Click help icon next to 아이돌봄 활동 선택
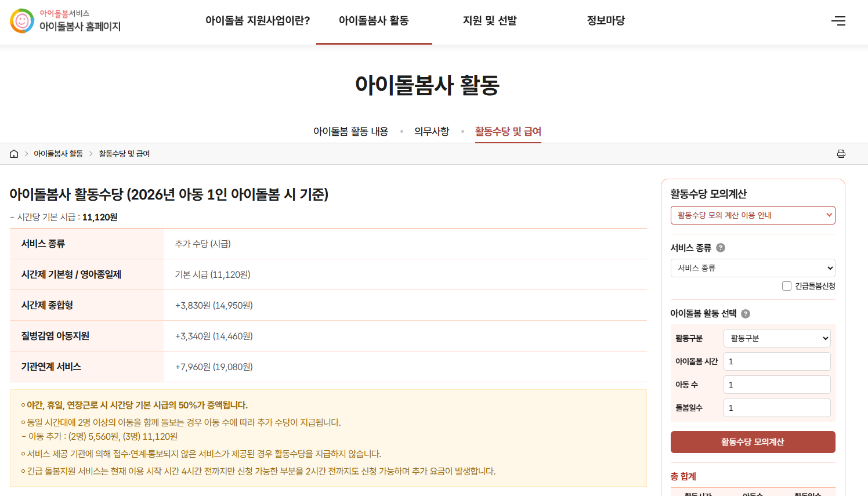Image resolution: width=868 pixels, height=496 pixels. (746, 314)
